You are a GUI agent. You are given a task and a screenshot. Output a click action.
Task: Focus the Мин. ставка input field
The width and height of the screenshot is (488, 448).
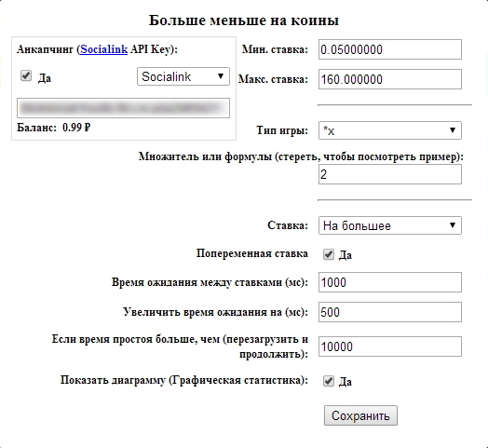click(x=390, y=49)
